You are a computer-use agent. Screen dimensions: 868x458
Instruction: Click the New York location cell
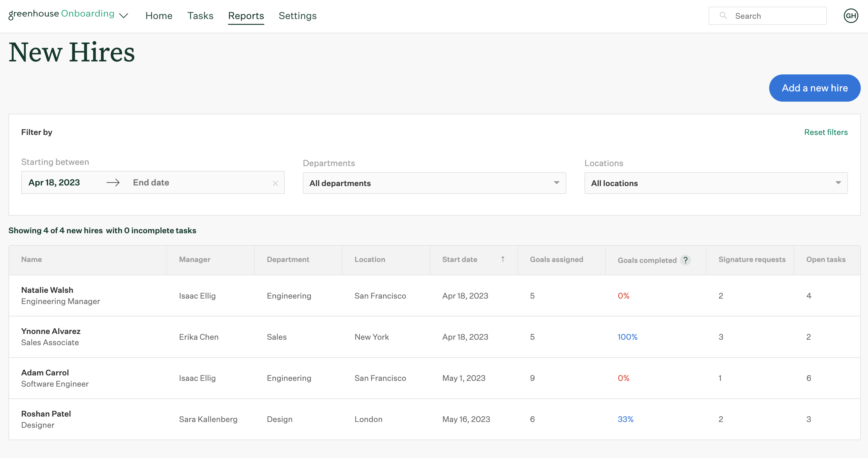pos(372,337)
